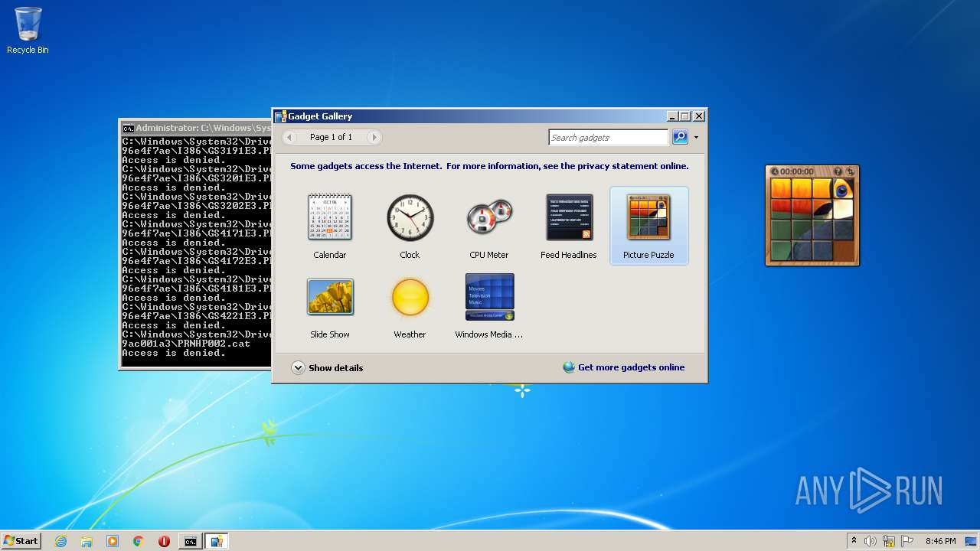The image size is (980, 551).
Task: Switch to the Command Prompt taskbar button
Action: tap(190, 541)
